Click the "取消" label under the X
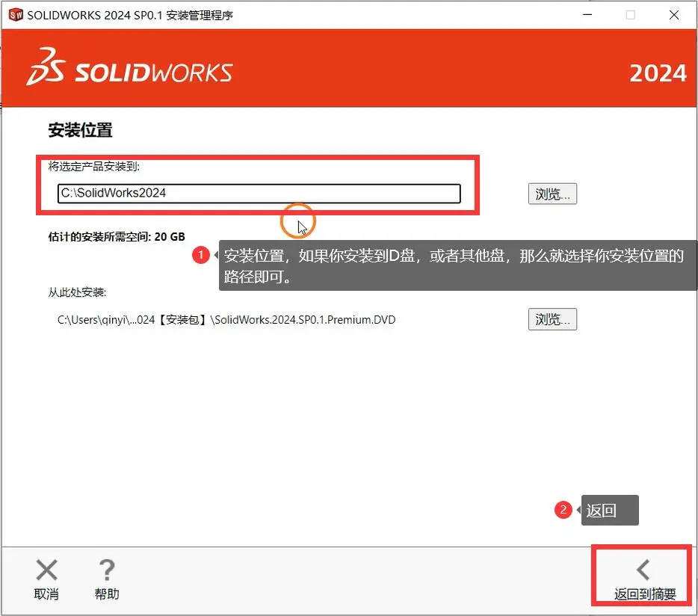The height and width of the screenshot is (616, 698). coord(46,594)
